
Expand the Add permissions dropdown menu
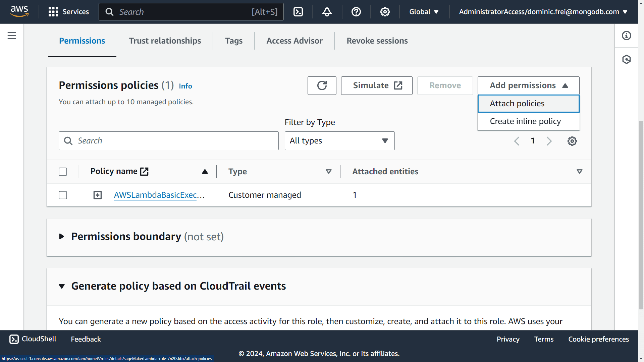[x=529, y=85]
